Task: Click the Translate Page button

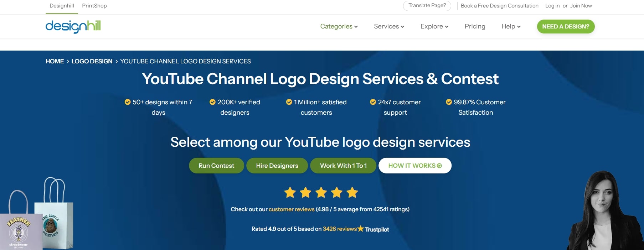Action: tap(427, 6)
